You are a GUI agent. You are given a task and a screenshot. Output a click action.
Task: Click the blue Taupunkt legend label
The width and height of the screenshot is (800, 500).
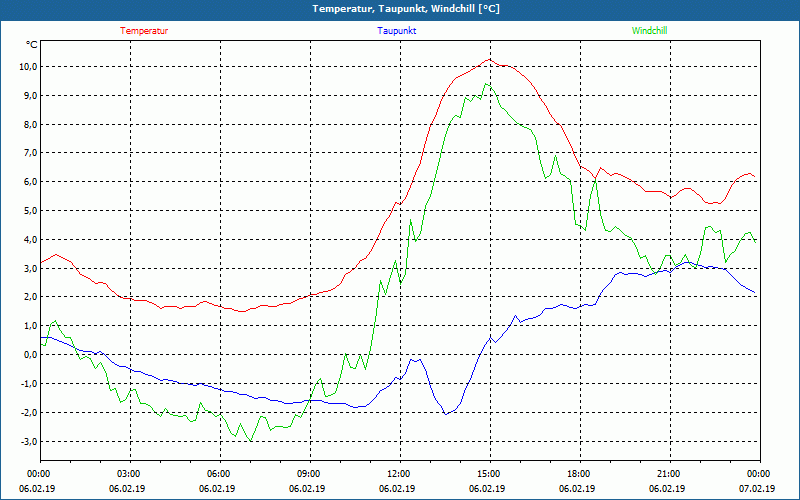pyautogui.click(x=396, y=31)
